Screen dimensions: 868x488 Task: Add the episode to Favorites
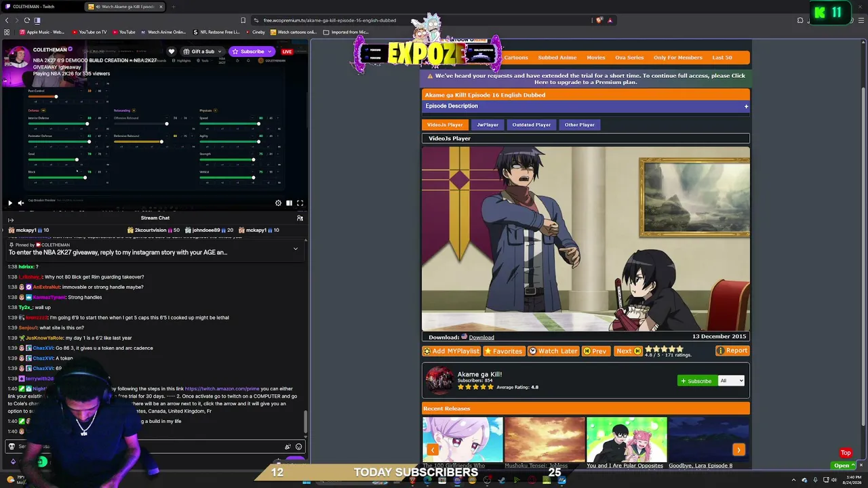pyautogui.click(x=503, y=351)
